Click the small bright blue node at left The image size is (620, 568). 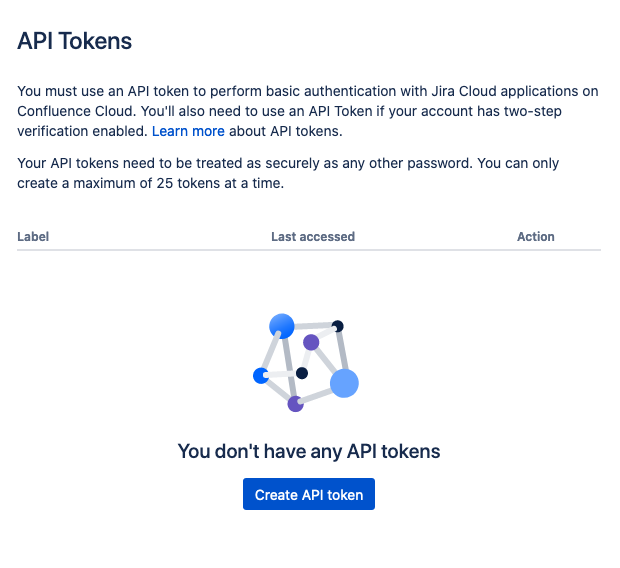(x=261, y=376)
